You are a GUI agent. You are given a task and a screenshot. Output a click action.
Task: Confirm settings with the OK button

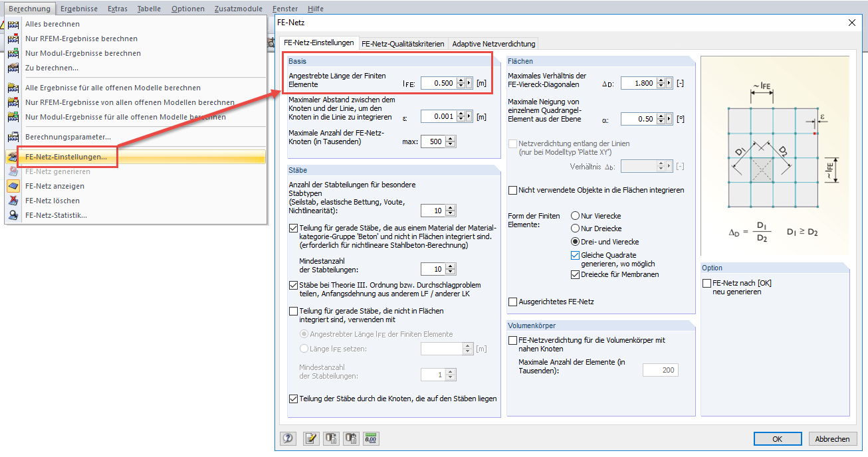(x=777, y=438)
